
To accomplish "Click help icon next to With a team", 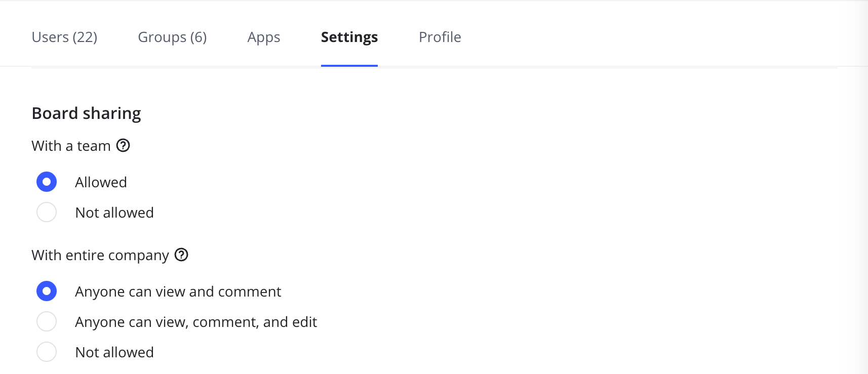I will point(123,146).
